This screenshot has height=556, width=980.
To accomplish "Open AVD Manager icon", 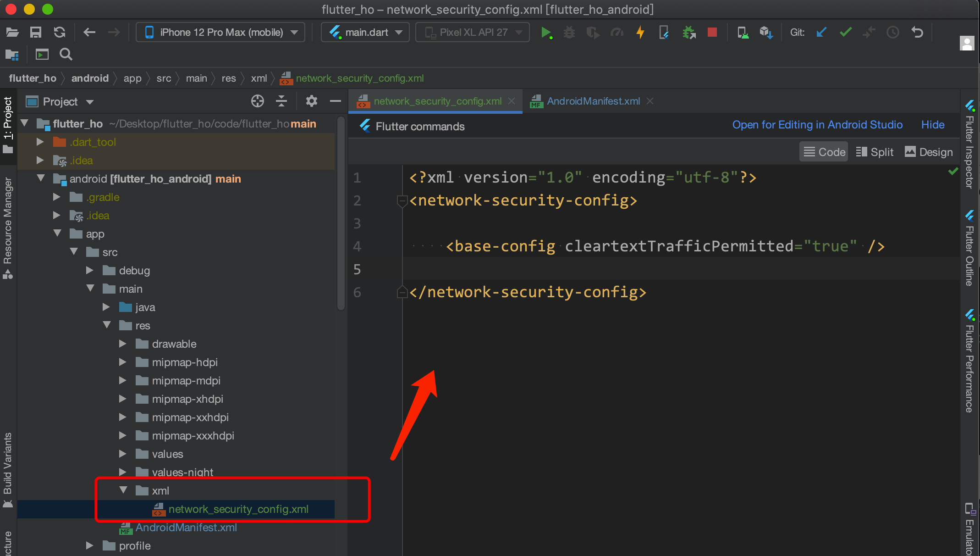I will coord(743,32).
